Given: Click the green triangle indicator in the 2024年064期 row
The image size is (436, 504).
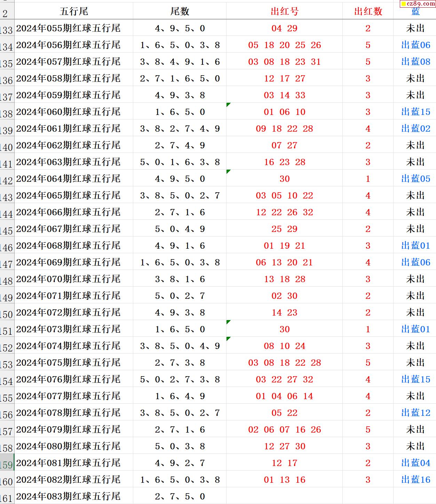Looking at the screenshot, I should click(228, 171).
